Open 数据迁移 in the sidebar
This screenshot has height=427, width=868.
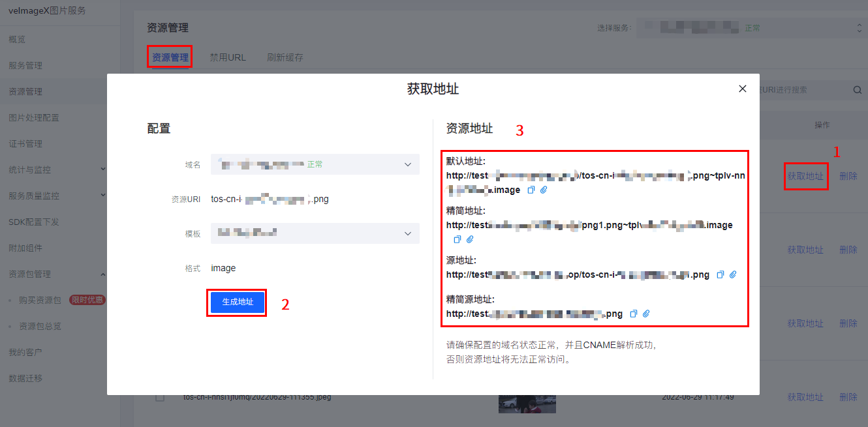(25, 378)
